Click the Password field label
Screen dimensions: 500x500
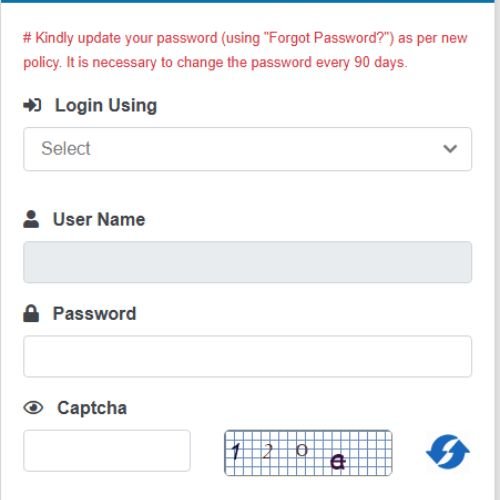pos(95,314)
